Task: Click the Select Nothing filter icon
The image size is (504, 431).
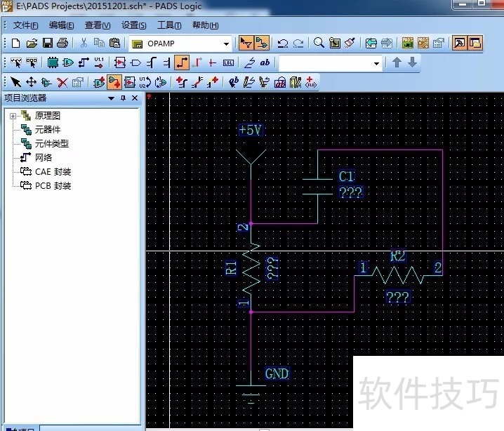Action: (x=32, y=62)
